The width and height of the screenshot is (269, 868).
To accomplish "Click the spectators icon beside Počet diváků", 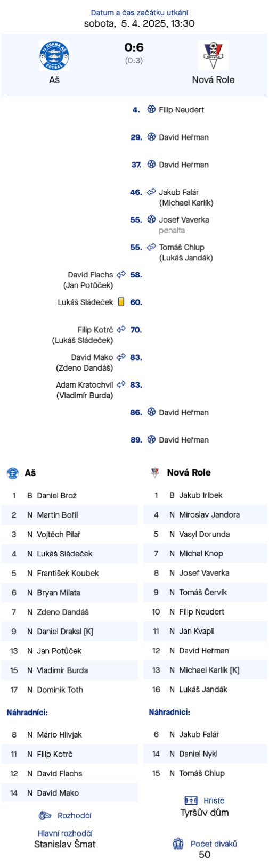I will tap(178, 844).
